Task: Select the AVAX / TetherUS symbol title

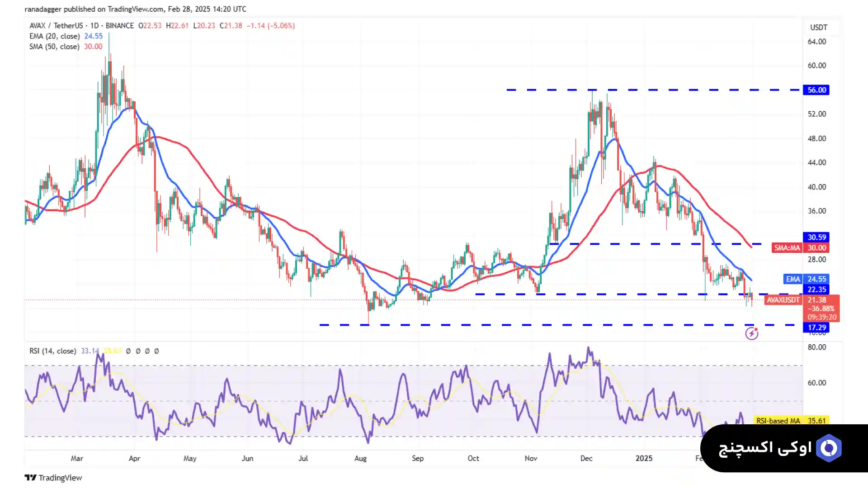Action: coord(81,26)
